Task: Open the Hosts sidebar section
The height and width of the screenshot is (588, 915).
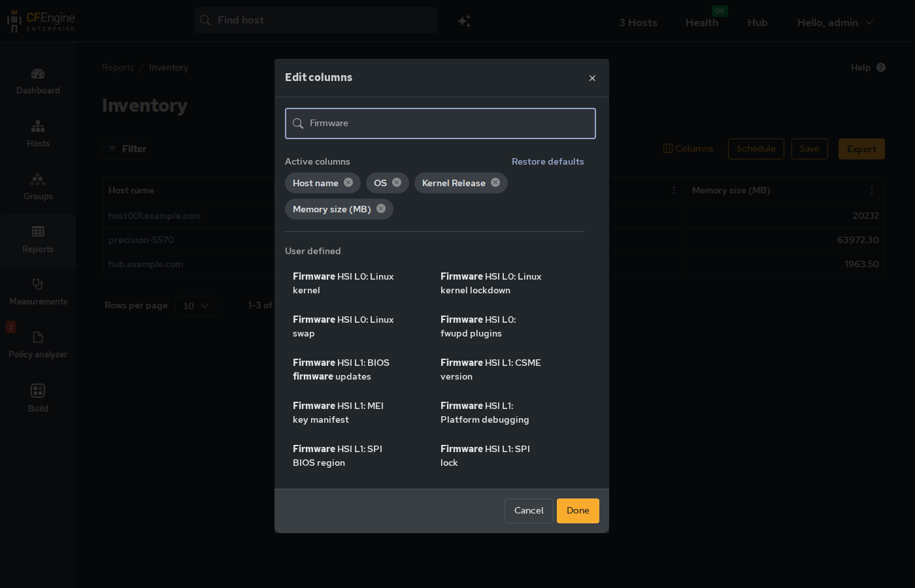Action: (x=38, y=134)
